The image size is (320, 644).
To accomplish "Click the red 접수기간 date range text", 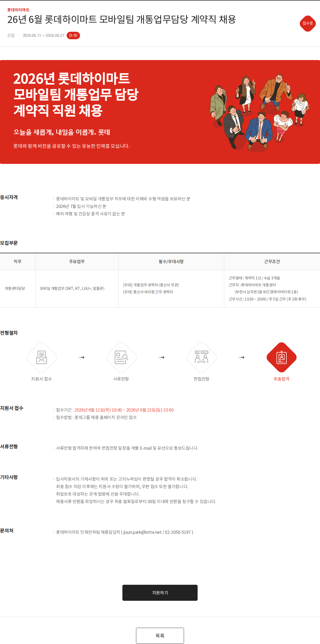I will (124, 410).
